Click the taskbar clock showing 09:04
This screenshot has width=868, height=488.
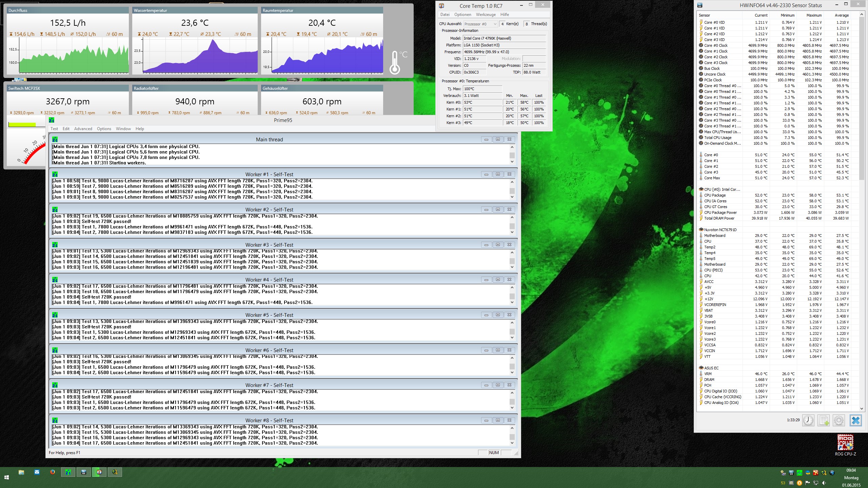point(851,470)
